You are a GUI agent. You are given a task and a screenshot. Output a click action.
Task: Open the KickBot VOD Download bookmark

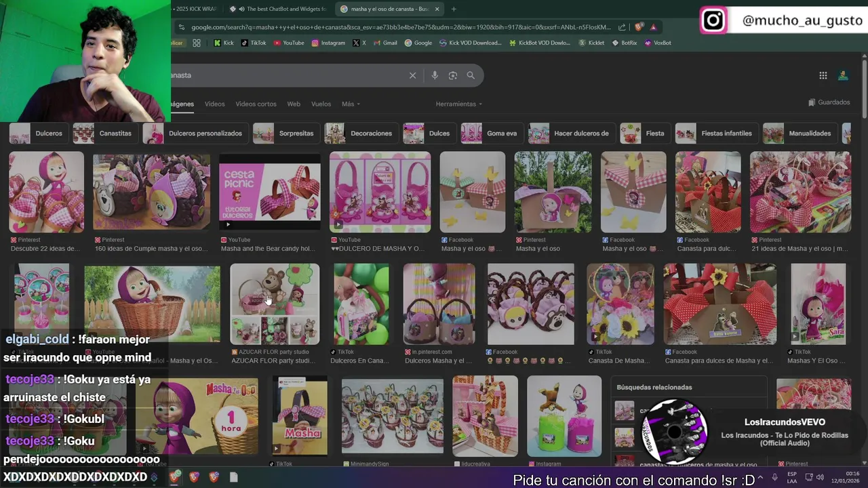pyautogui.click(x=540, y=43)
